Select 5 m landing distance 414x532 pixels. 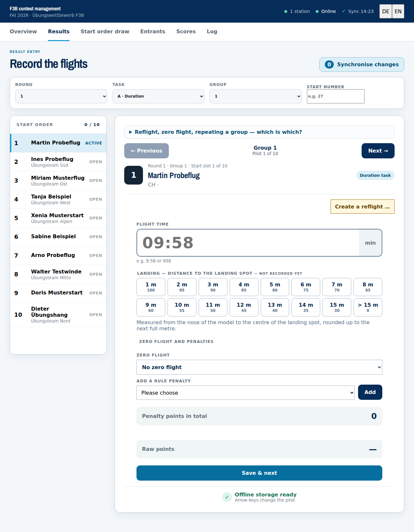[x=275, y=287]
